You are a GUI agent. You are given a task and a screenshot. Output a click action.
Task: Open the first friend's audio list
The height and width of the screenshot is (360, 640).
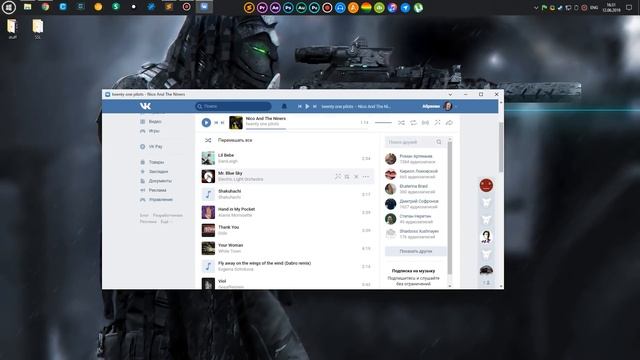click(x=415, y=159)
